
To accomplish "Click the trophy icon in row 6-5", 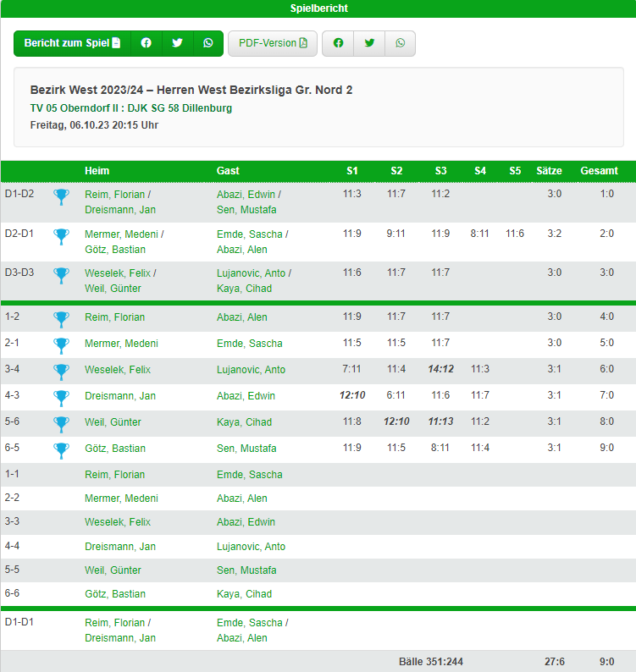I will (x=61, y=449).
